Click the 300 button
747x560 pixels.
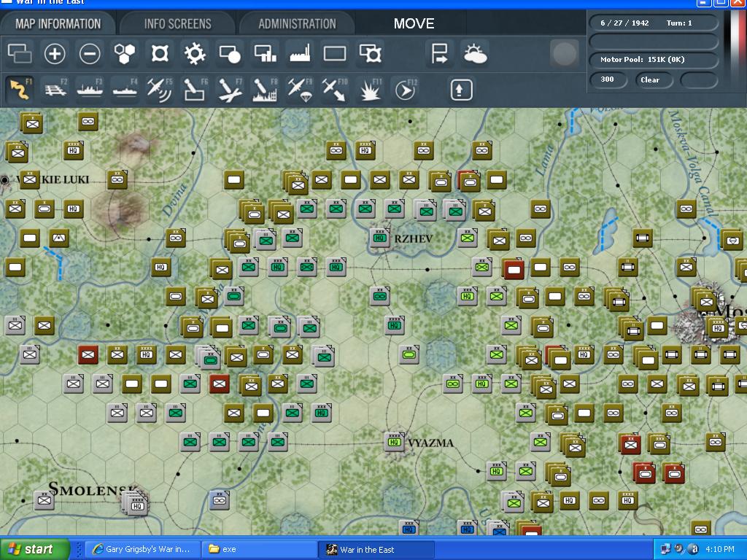[x=608, y=79]
